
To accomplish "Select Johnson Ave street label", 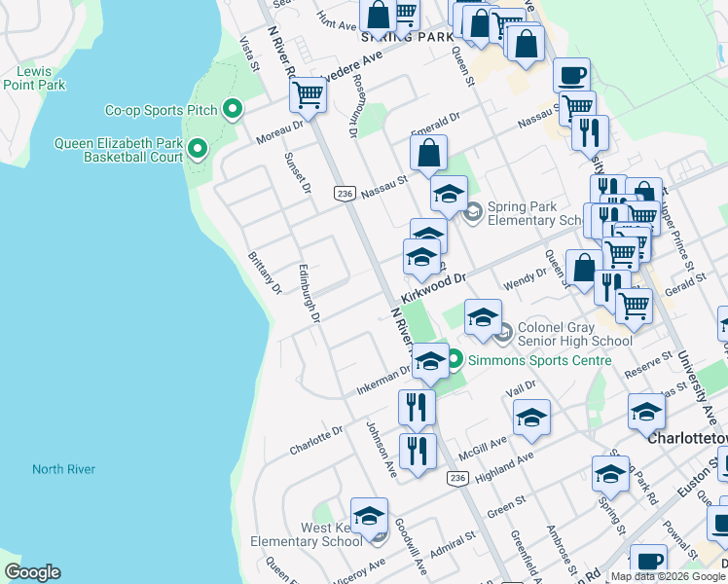I will pos(382,450).
